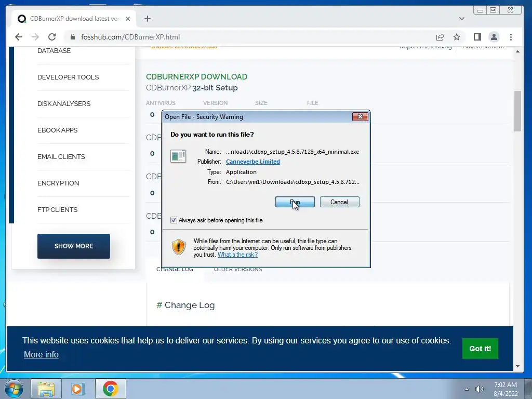Click the SIZE column header

[x=261, y=103]
